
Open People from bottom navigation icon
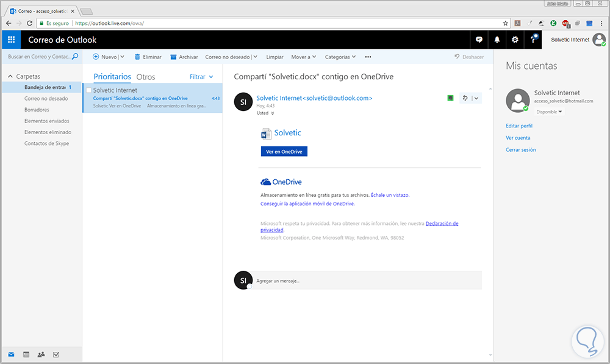(41, 354)
